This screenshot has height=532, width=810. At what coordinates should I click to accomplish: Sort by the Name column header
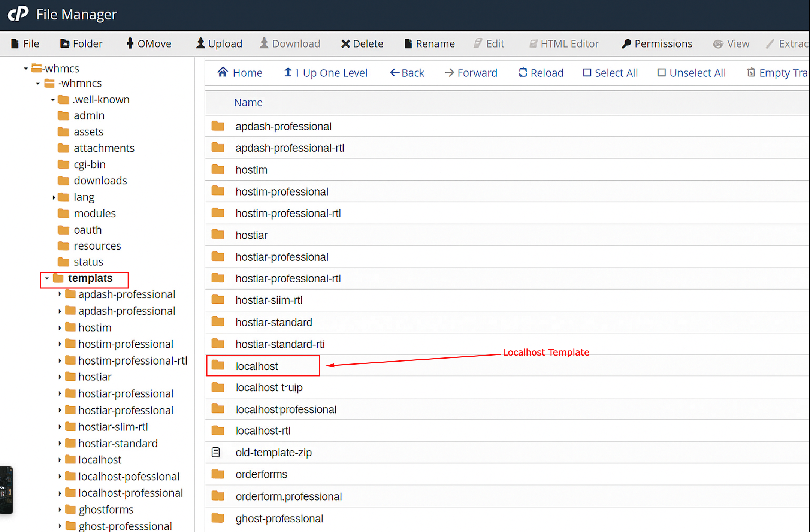248,102
